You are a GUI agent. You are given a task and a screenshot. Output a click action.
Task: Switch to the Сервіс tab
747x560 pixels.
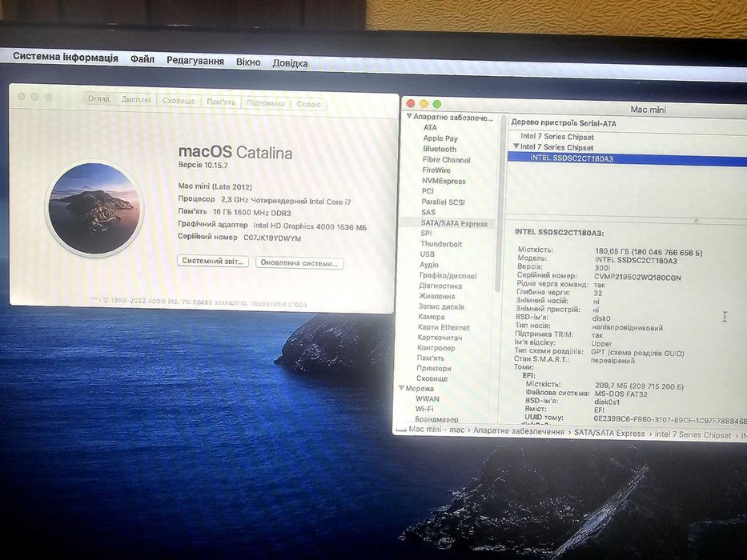click(309, 104)
